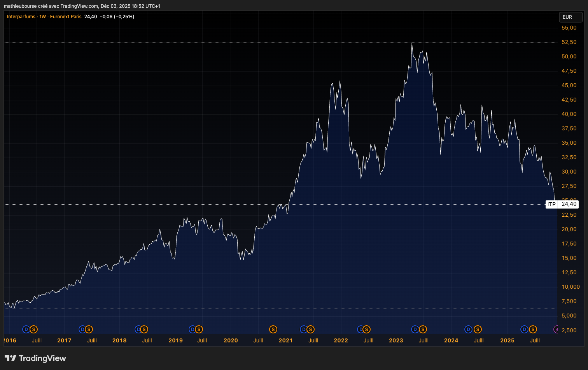Click the 52,50 price axis label
The width and height of the screenshot is (588, 370).
(569, 42)
